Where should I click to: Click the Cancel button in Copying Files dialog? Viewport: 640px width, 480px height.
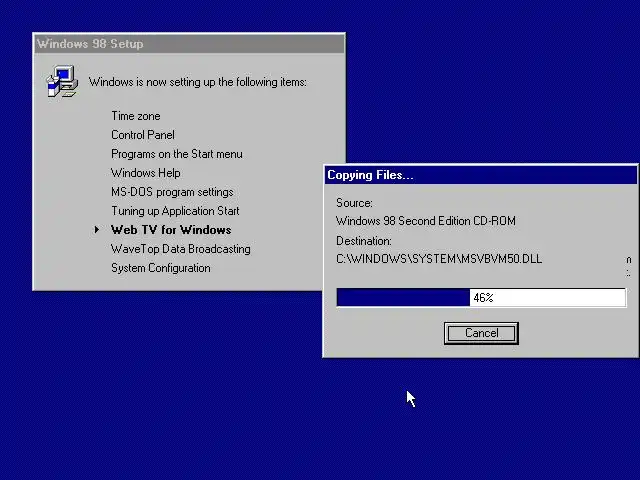coord(481,333)
